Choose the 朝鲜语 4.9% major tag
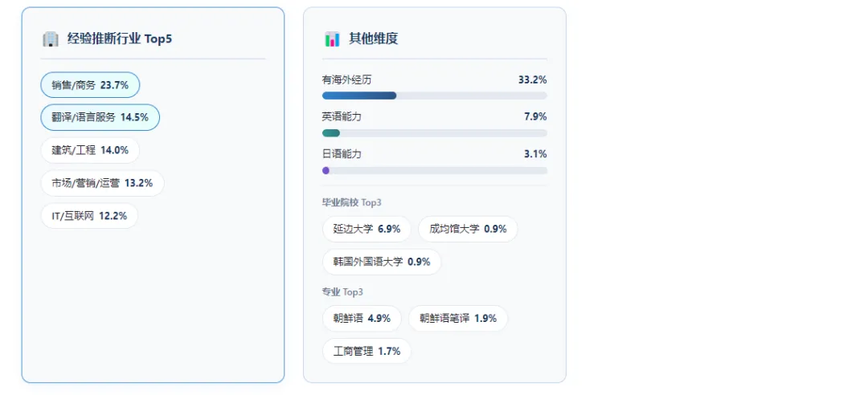Image resolution: width=868 pixels, height=403 pixels. click(x=362, y=319)
